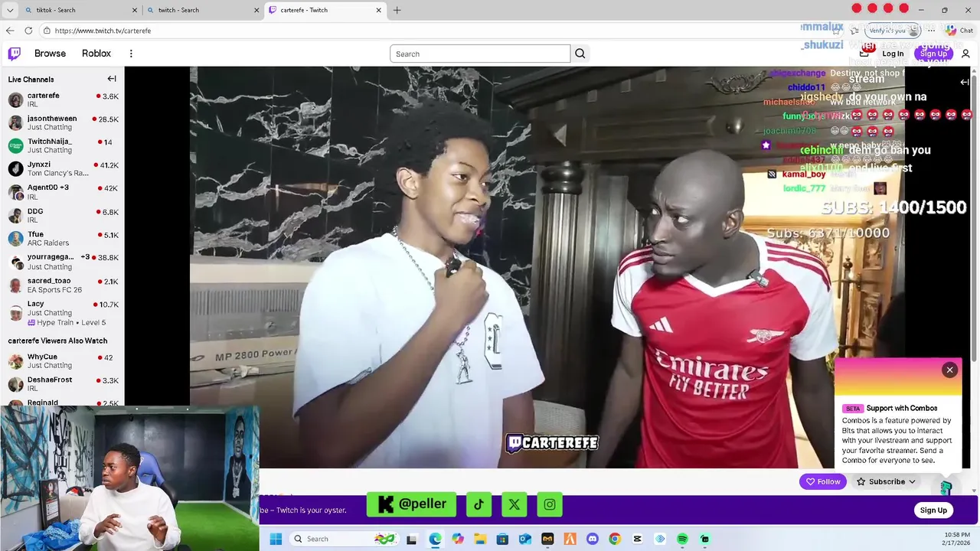The width and height of the screenshot is (980, 551).
Task: Click the browser address bar URL
Action: 103,31
